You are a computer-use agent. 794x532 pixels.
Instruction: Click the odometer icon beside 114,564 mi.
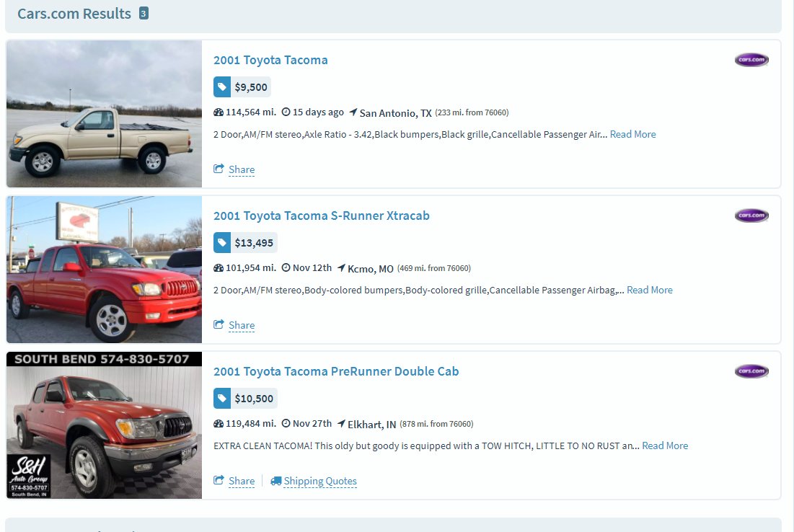point(219,112)
